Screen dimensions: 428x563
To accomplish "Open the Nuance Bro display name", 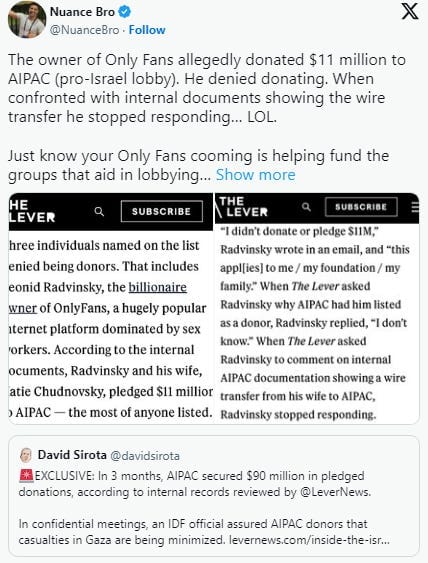I will coord(82,12).
